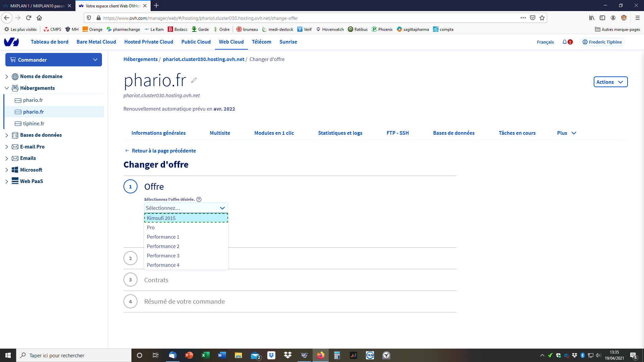Screen dimensions: 644x362
Task: Click the pencil edit icon beside phario.fr
Action: [194, 80]
